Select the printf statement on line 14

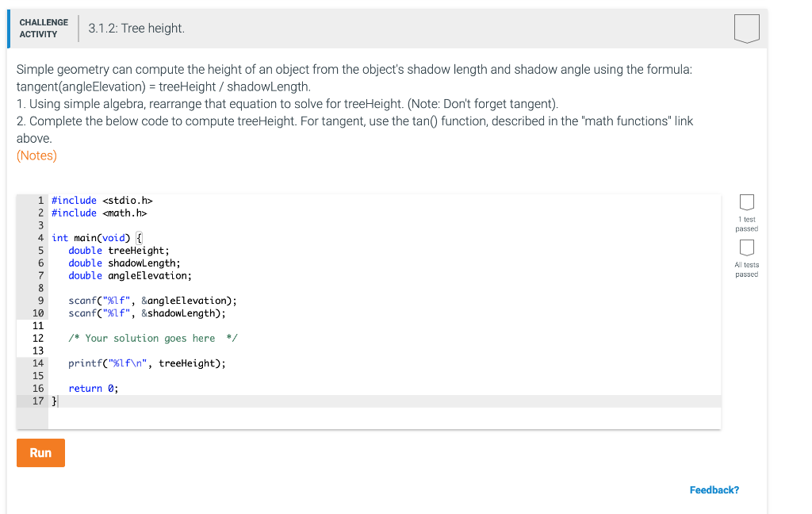coord(148,363)
